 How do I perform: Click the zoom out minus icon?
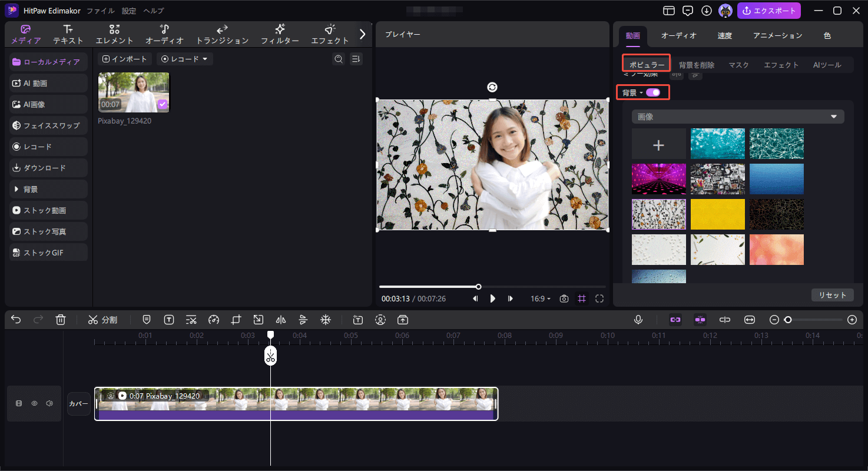pos(774,320)
